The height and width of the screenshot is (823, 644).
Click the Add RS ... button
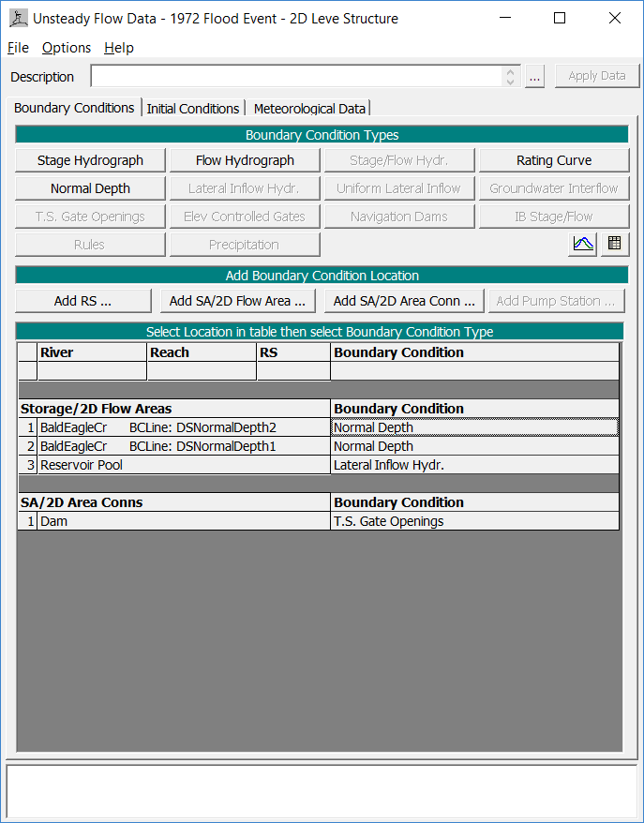[82, 301]
